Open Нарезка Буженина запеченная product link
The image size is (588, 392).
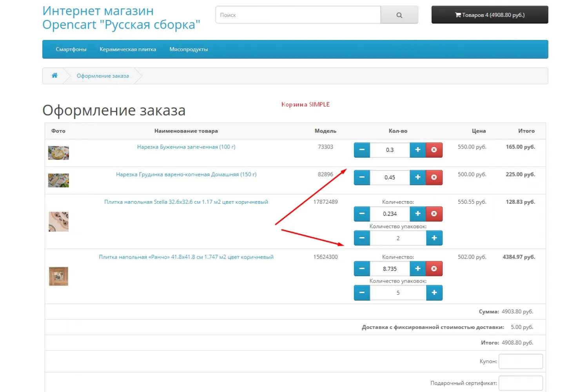click(x=186, y=147)
